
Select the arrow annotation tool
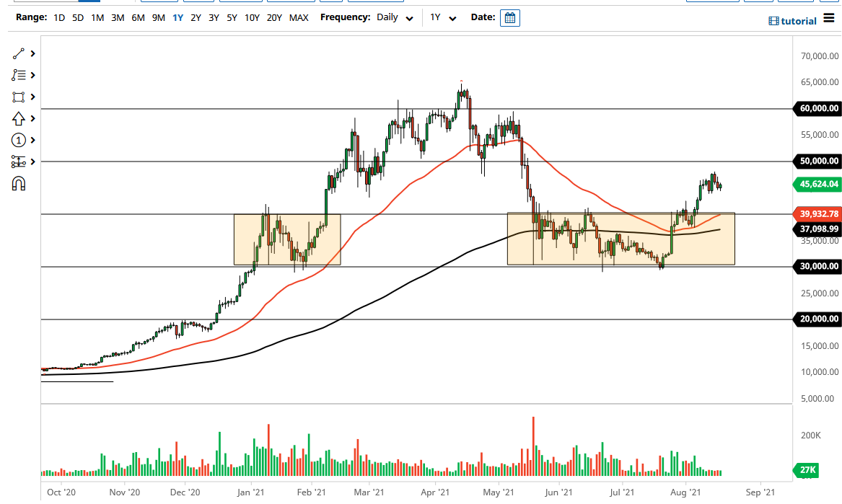[18, 118]
